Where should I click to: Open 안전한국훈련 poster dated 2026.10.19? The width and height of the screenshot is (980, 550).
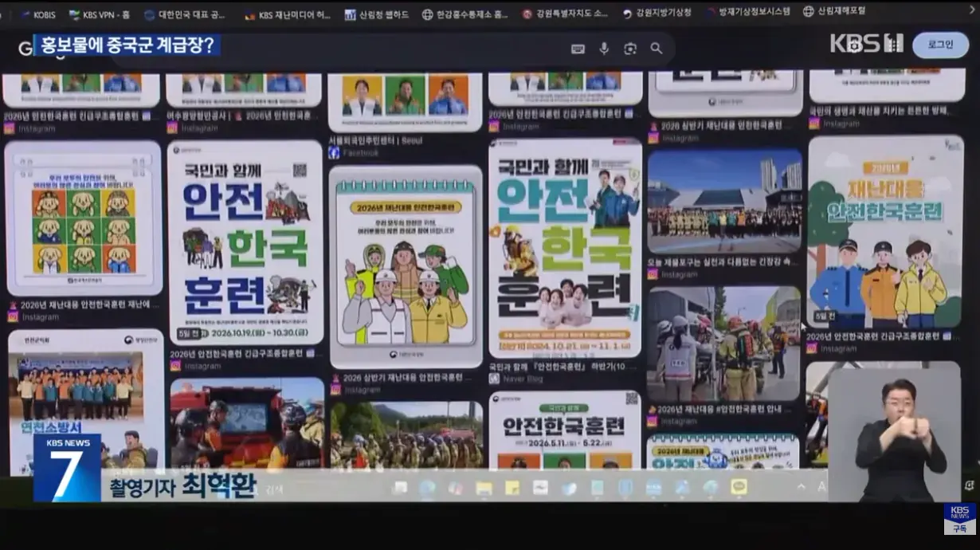pos(245,242)
